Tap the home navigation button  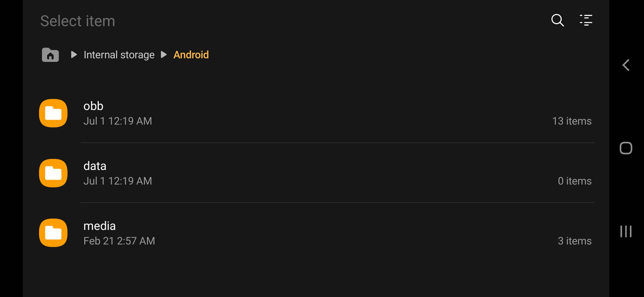pos(626,148)
